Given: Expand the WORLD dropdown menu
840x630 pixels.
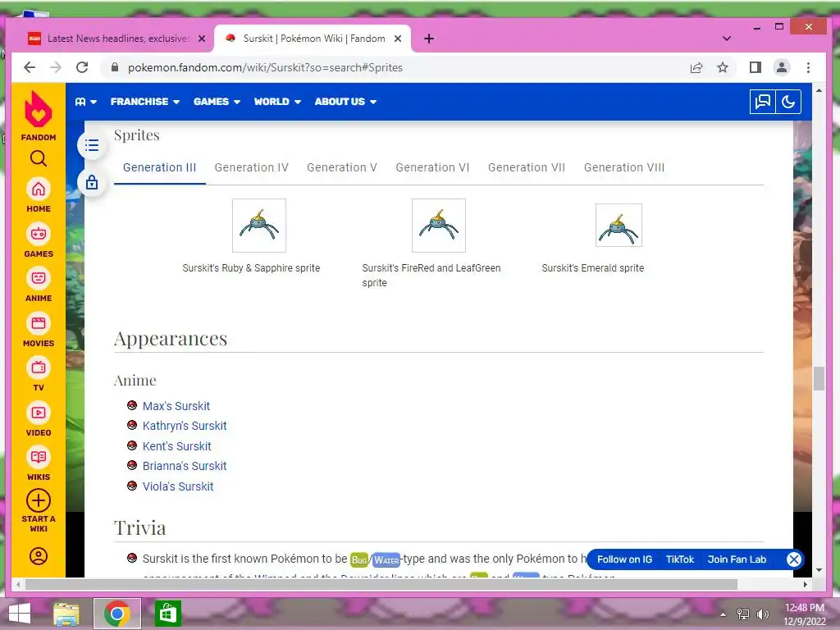Looking at the screenshot, I should [x=277, y=102].
